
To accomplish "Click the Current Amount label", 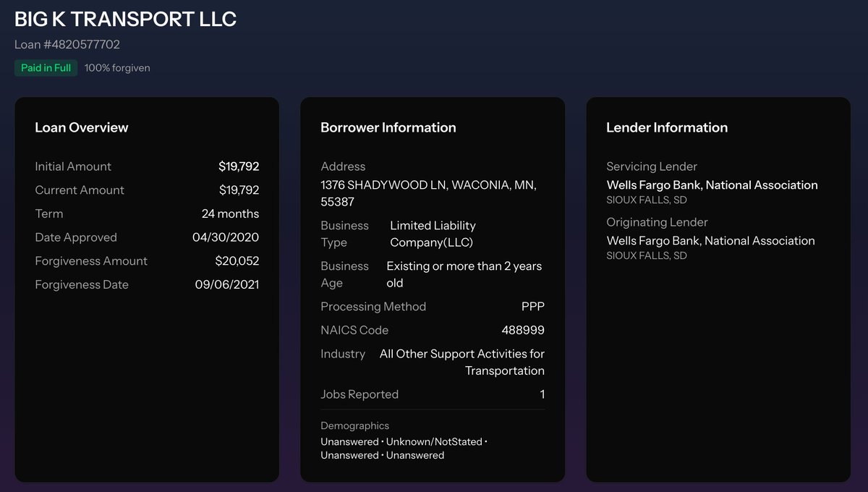I will click(x=80, y=190).
